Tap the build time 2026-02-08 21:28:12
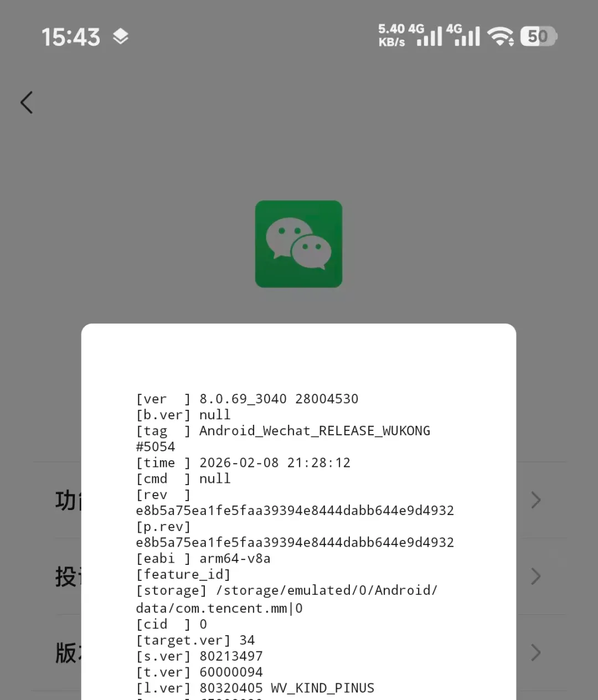 click(243, 462)
